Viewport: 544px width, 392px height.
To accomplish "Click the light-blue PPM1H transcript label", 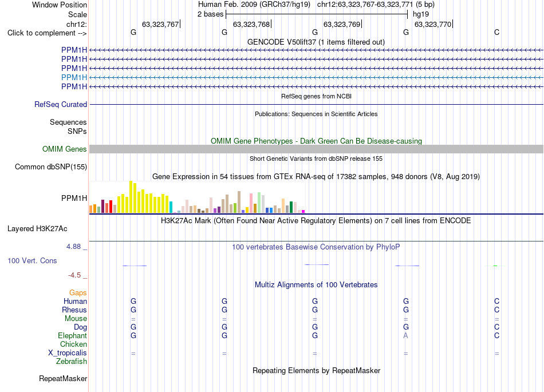I will (74, 77).
